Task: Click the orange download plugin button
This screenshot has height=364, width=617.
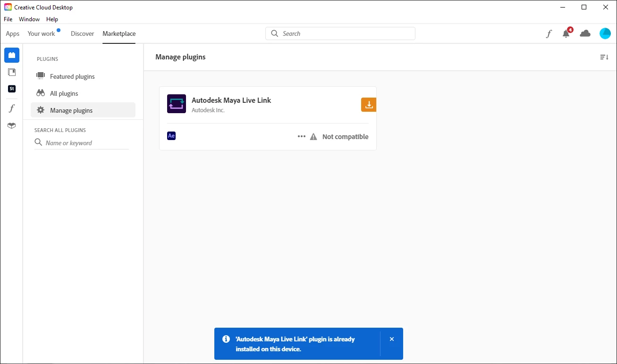Action: [369, 105]
